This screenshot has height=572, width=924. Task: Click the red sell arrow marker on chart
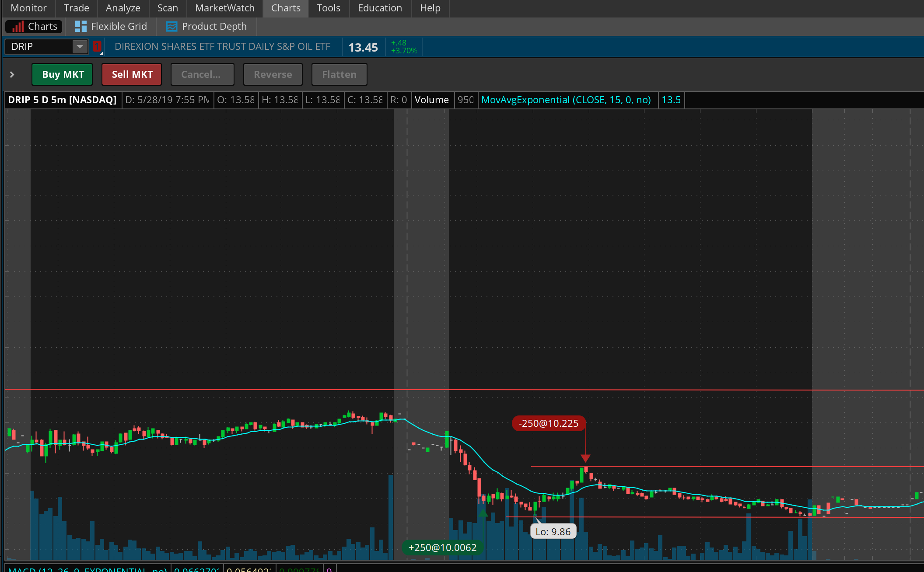tap(585, 458)
